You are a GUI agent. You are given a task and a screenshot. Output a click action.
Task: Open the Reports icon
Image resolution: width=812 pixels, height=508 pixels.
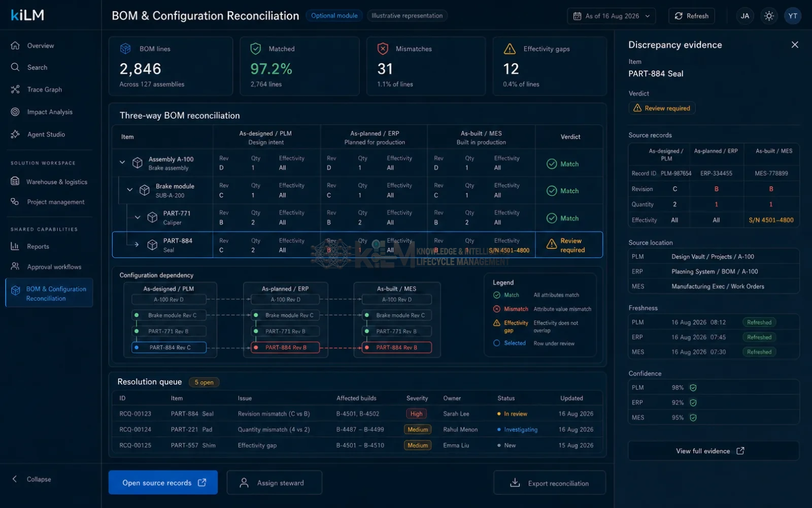click(15, 246)
